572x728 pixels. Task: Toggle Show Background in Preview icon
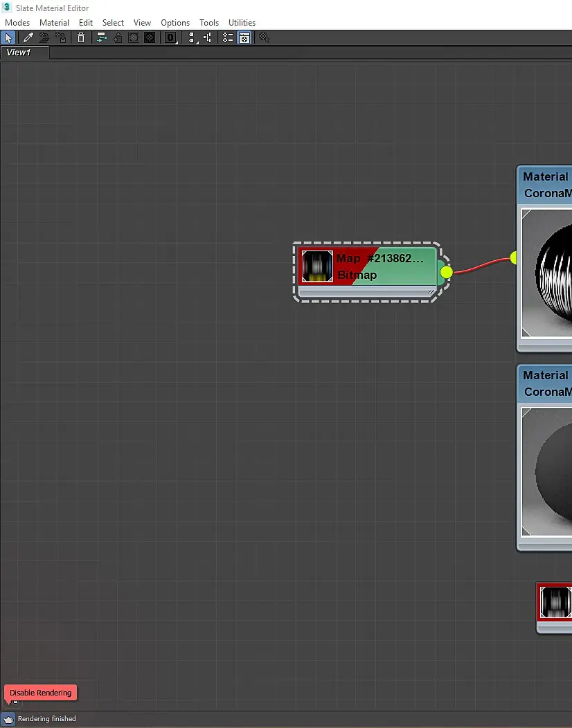150,37
